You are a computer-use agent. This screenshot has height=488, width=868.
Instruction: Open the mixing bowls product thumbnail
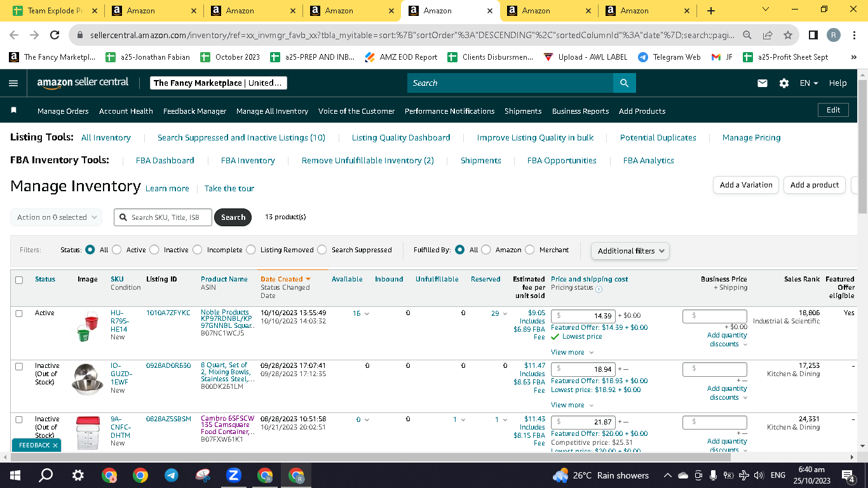[88, 379]
